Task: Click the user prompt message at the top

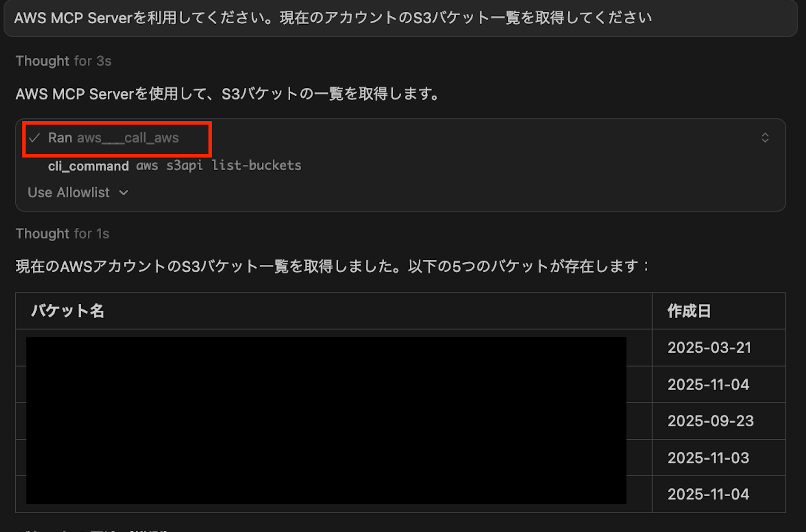Action: pyautogui.click(x=333, y=18)
